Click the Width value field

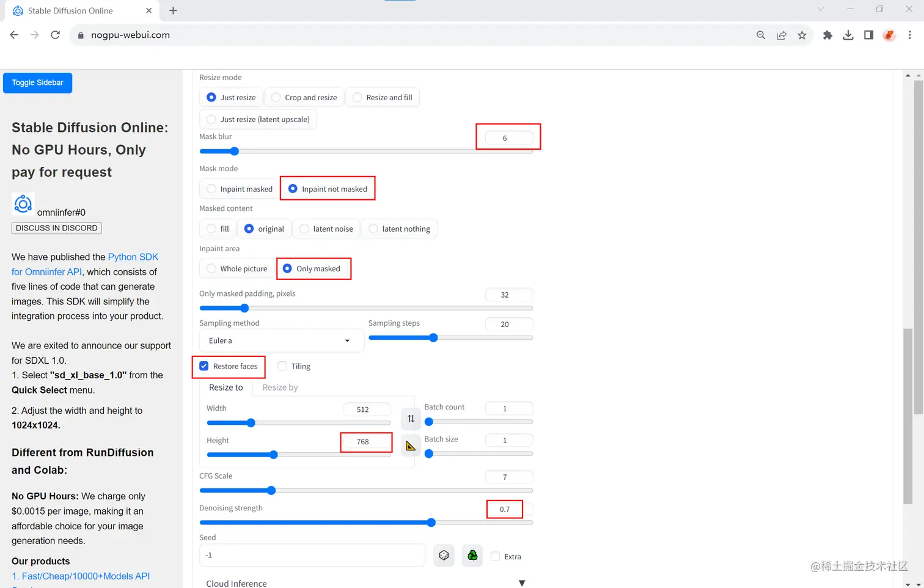tap(367, 410)
